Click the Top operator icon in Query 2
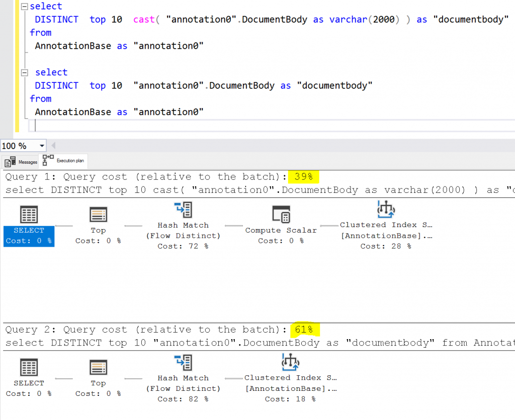The image size is (515, 420). click(98, 368)
